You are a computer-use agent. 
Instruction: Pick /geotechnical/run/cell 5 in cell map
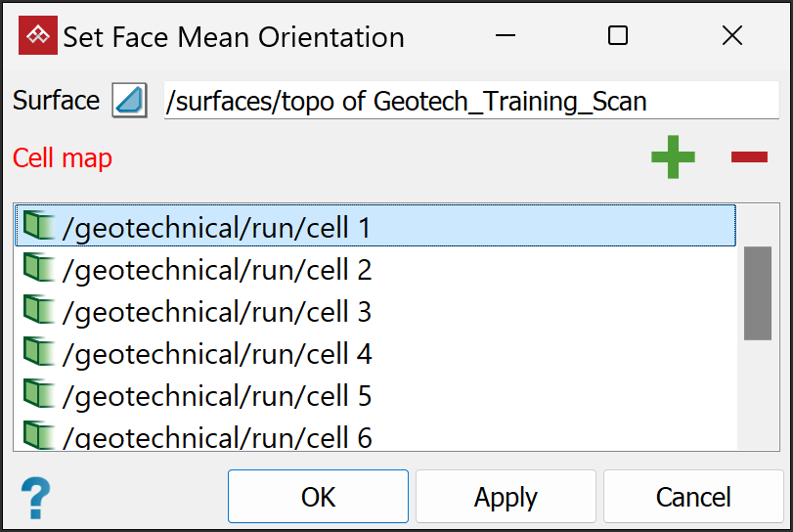pyautogui.click(x=217, y=396)
